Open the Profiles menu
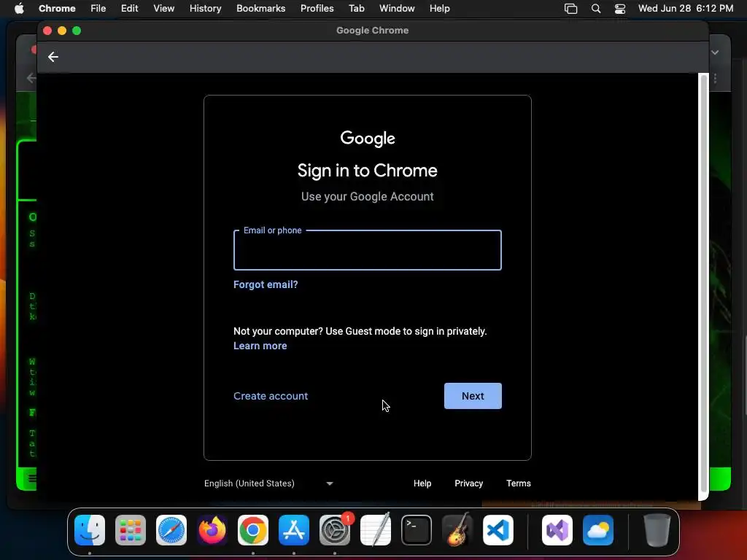The image size is (747, 560). pyautogui.click(x=317, y=8)
